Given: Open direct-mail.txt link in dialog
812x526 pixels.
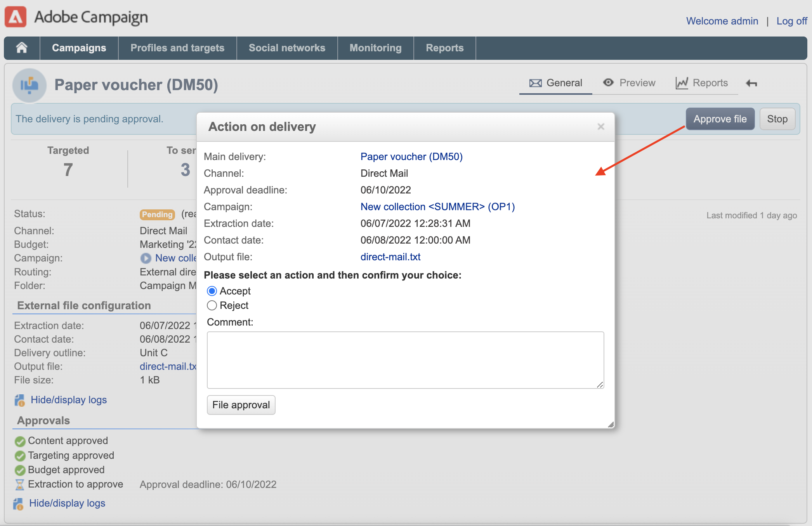Looking at the screenshot, I should (x=390, y=257).
